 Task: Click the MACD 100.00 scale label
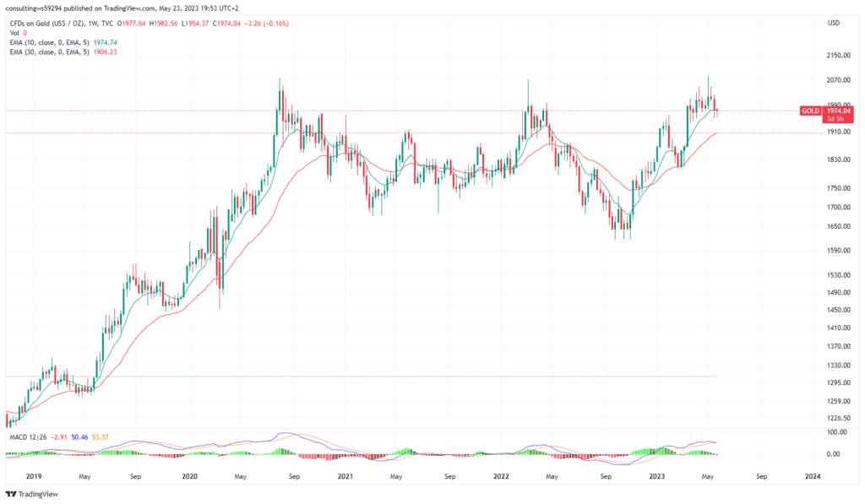point(836,432)
